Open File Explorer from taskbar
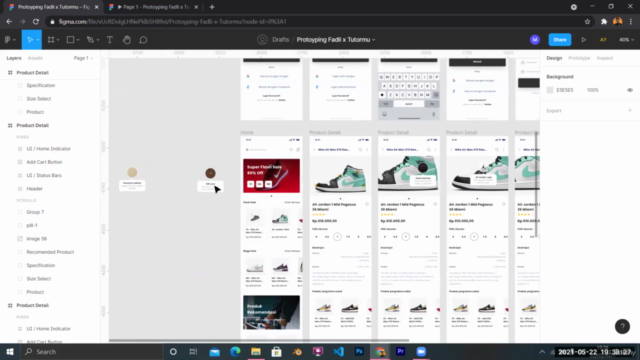640x360 pixels. point(256,351)
